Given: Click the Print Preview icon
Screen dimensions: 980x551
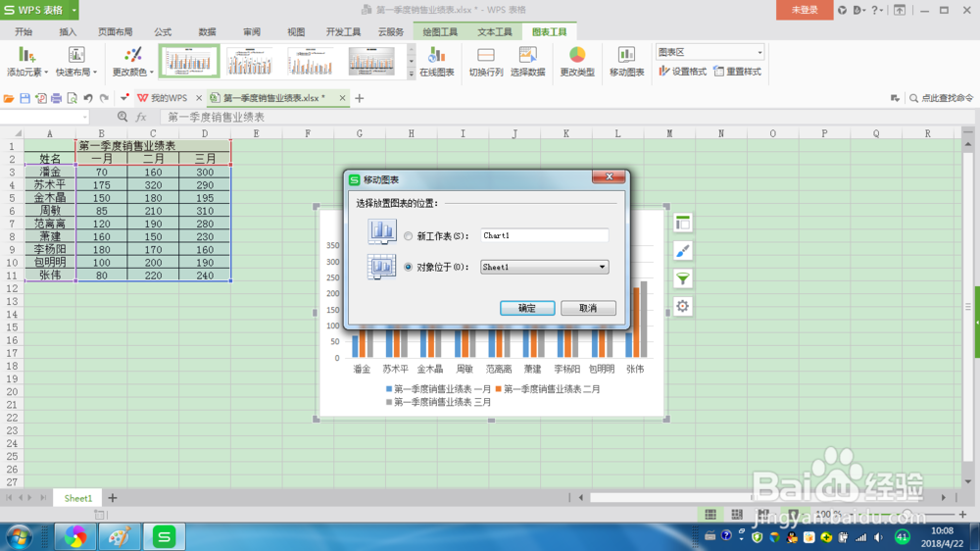Looking at the screenshot, I should (73, 98).
